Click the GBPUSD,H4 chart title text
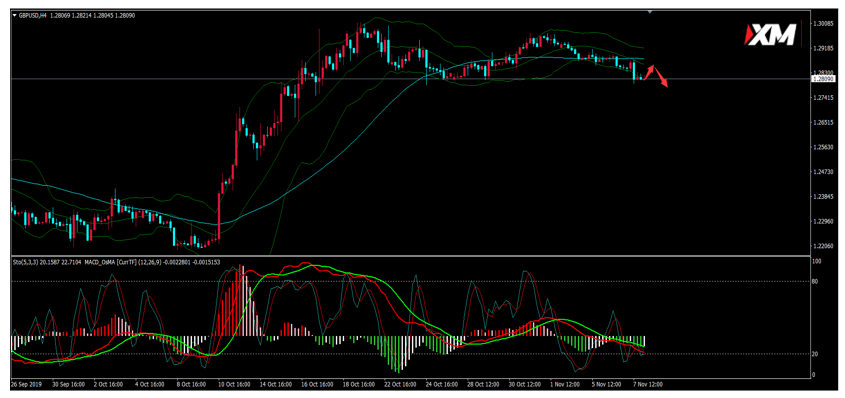The image size is (845, 398). click(x=32, y=16)
